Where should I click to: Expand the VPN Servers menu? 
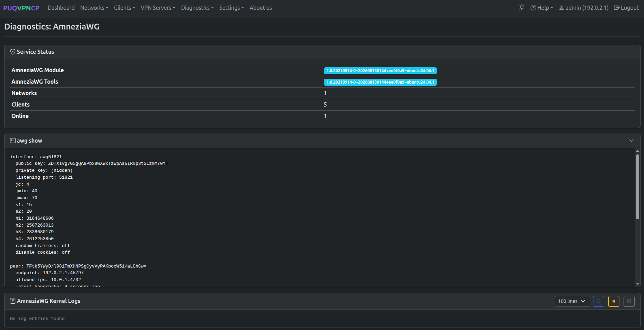pyautogui.click(x=158, y=8)
